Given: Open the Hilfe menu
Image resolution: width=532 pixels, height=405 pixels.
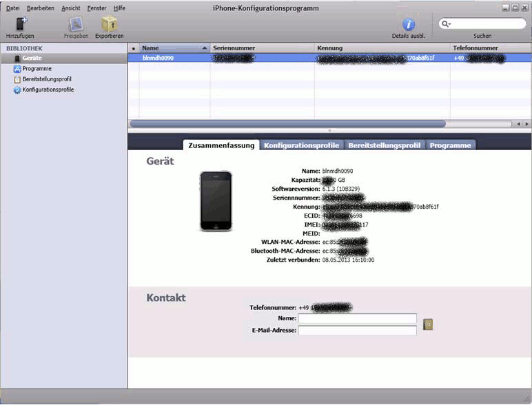Looking at the screenshot, I should tap(119, 8).
